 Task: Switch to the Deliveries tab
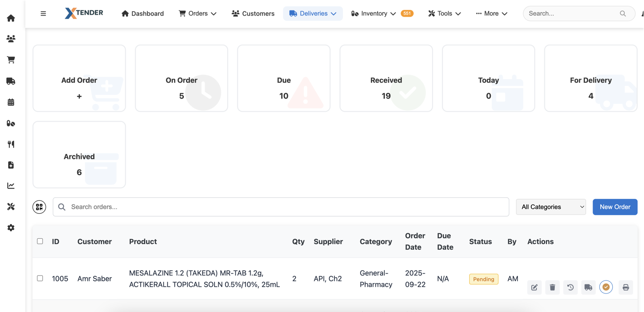313,14
